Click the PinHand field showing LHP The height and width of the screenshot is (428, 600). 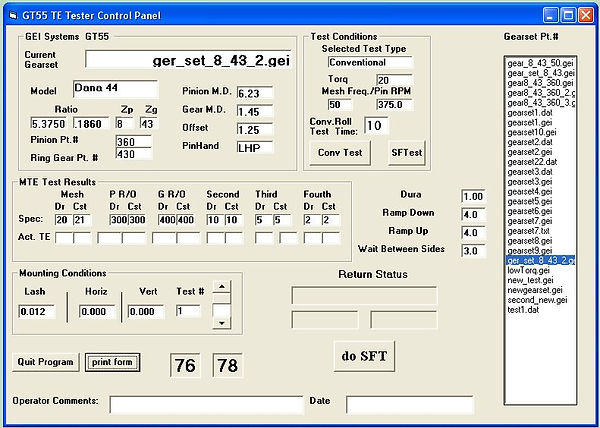[x=255, y=147]
